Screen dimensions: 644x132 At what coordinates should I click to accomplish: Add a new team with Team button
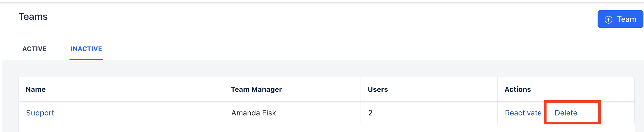point(620,19)
